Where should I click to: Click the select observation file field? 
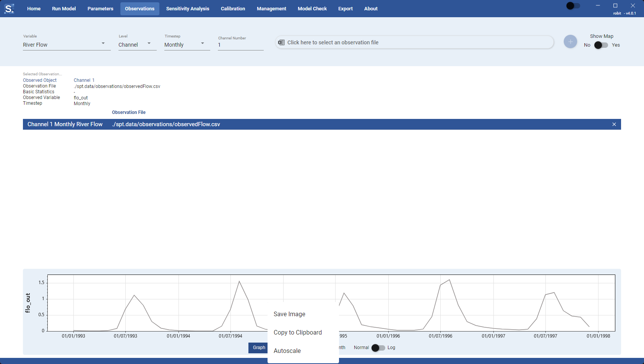pyautogui.click(x=414, y=42)
